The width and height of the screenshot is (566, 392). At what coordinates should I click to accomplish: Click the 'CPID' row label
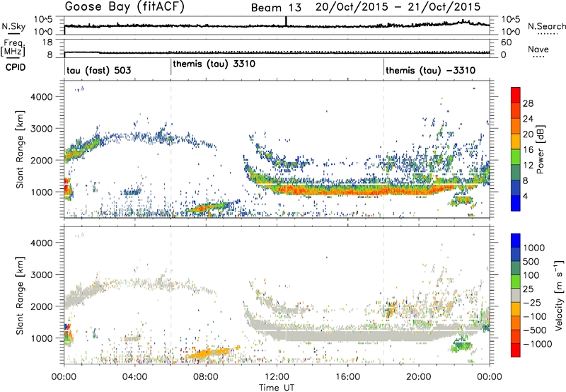point(16,67)
